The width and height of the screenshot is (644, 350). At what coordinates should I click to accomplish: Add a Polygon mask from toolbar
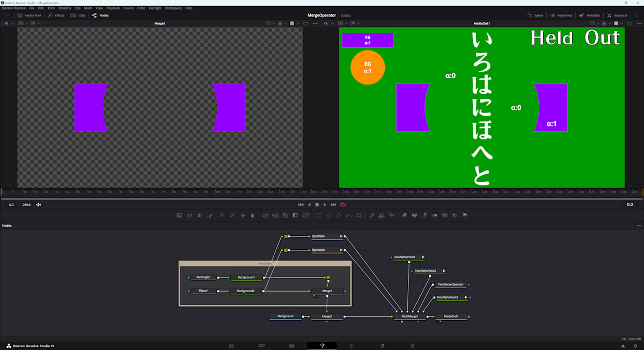[339, 215]
